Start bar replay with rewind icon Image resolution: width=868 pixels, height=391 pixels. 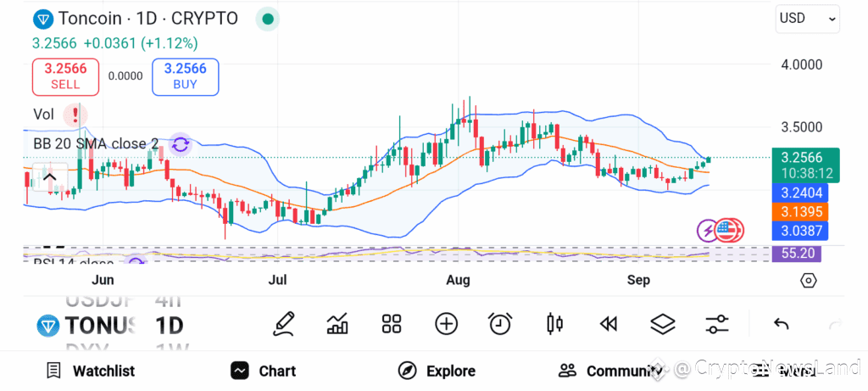click(609, 324)
